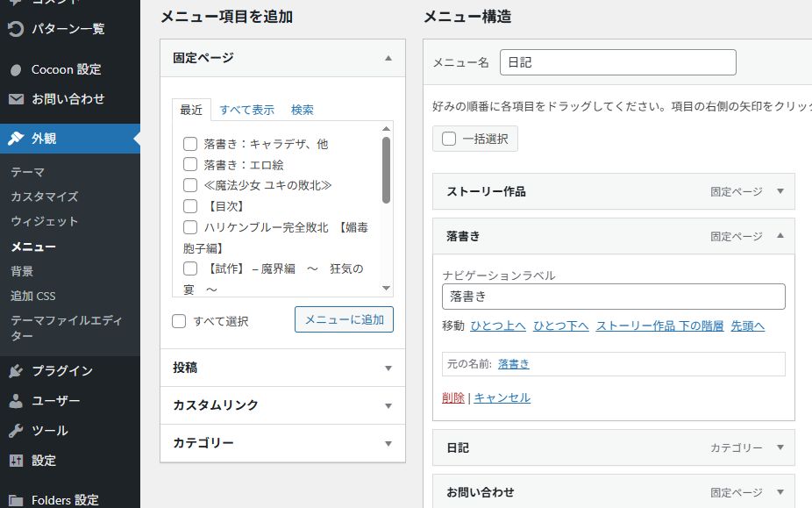Click the 設定 sliders icon

point(16,461)
